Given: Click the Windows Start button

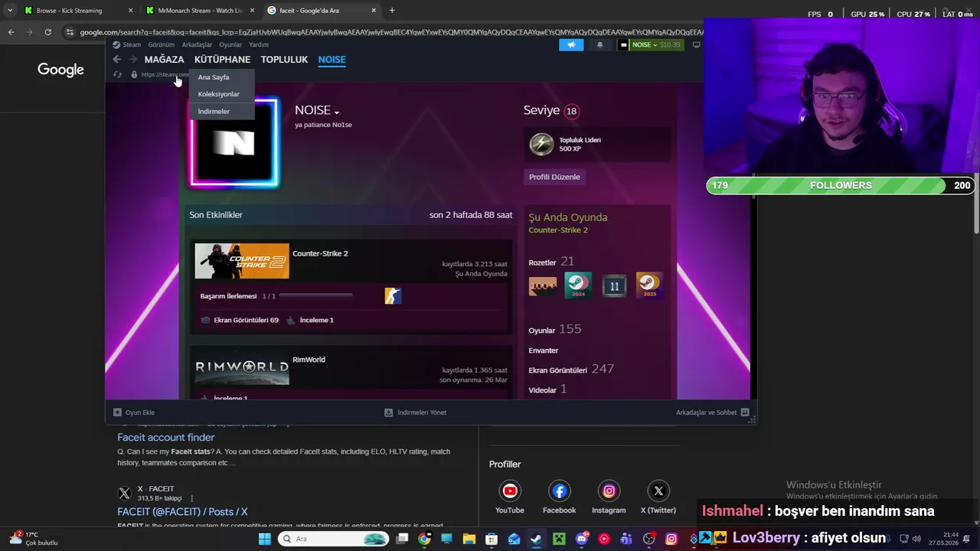Looking at the screenshot, I should tap(264, 539).
